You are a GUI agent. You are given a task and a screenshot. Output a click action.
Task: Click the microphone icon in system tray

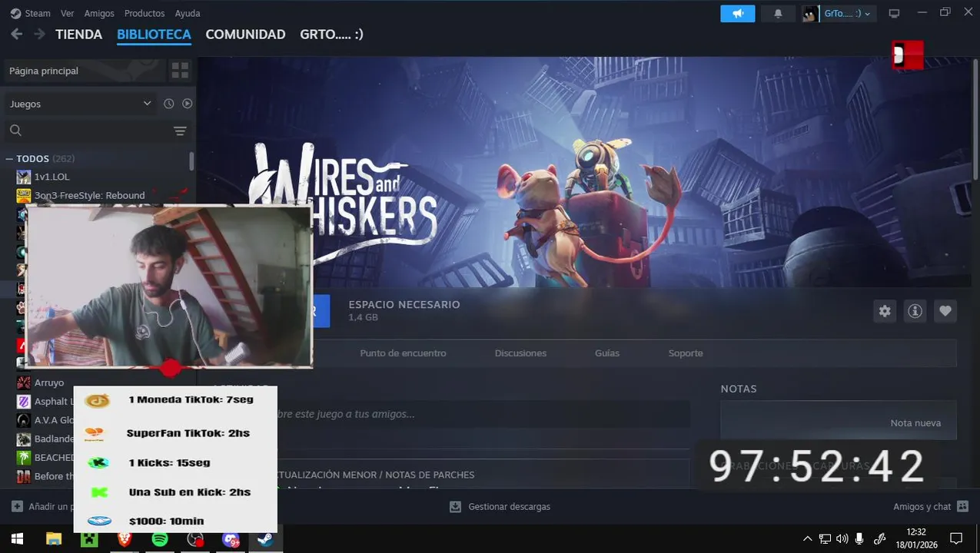tap(859, 539)
